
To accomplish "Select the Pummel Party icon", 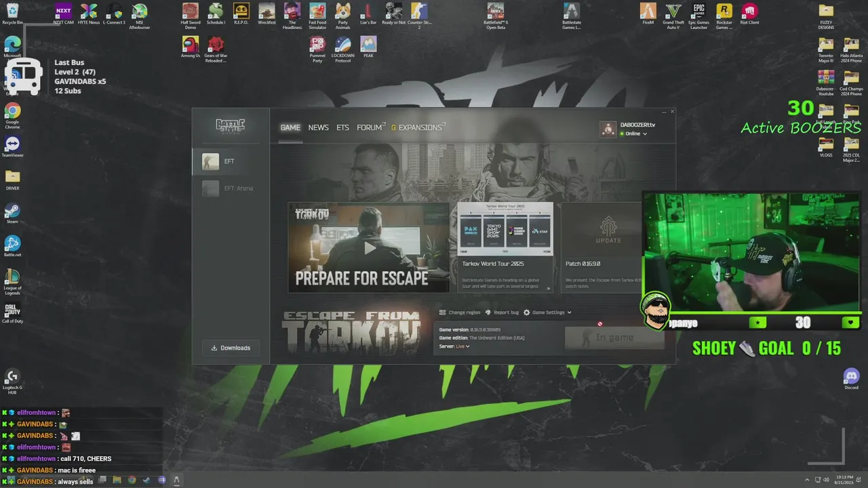I will (x=317, y=49).
